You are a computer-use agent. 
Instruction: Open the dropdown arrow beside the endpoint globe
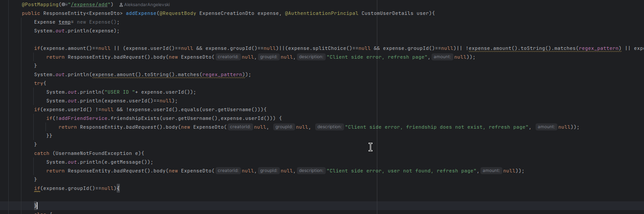click(67, 4)
